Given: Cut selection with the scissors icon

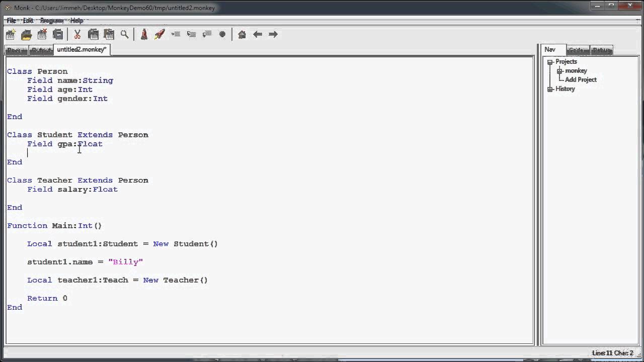Looking at the screenshot, I should [x=77, y=34].
